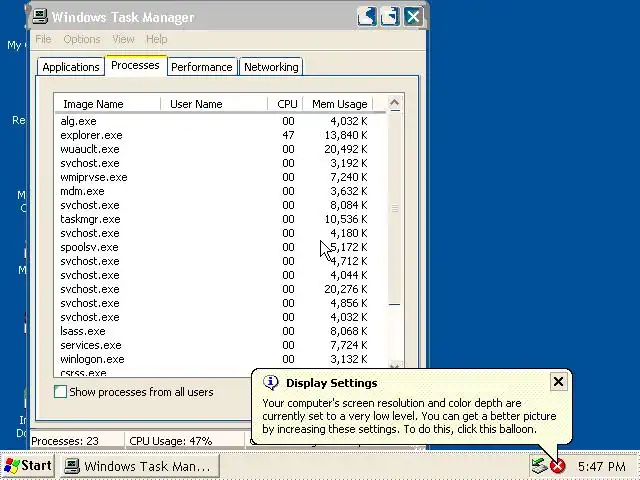This screenshot has width=640, height=480.
Task: Select the explorer.exe process row
Action: point(220,135)
